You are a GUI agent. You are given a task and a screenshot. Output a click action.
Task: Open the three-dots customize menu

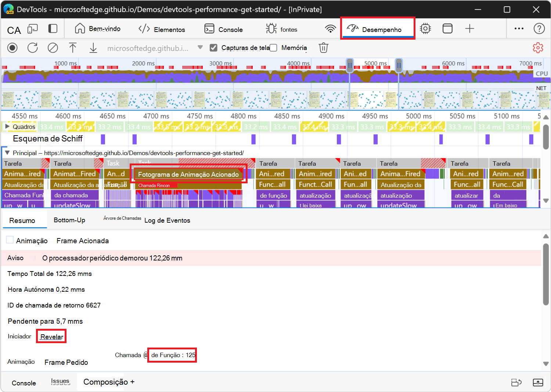[x=519, y=29]
